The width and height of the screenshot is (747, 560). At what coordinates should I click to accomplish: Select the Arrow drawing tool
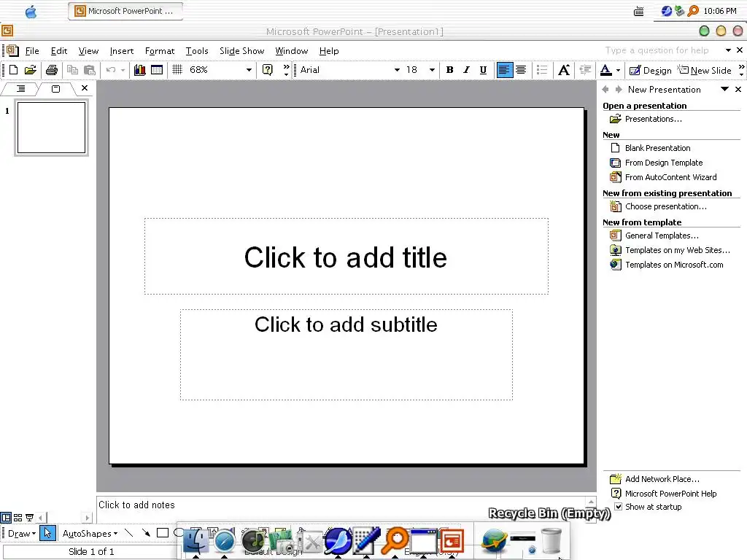[x=146, y=533]
